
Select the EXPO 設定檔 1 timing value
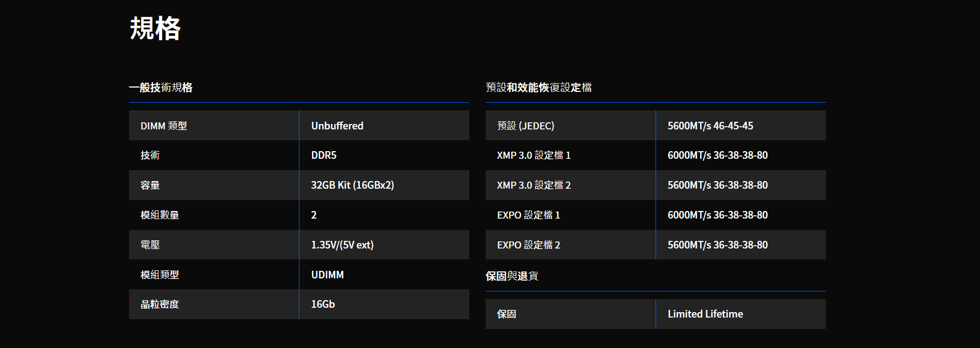click(718, 215)
